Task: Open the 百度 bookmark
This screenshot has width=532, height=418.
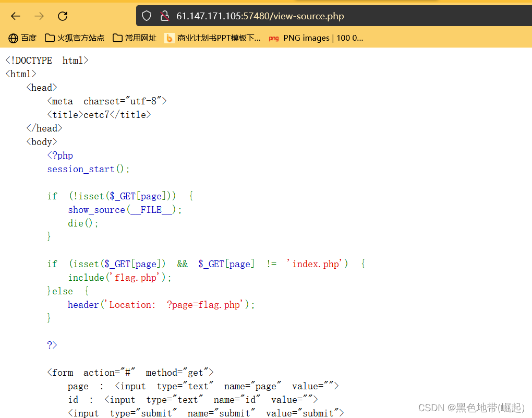Action: [x=22, y=38]
